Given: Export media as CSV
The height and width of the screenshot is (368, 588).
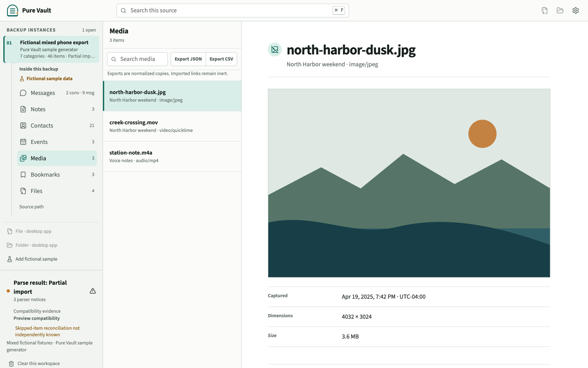Looking at the screenshot, I should click(221, 59).
